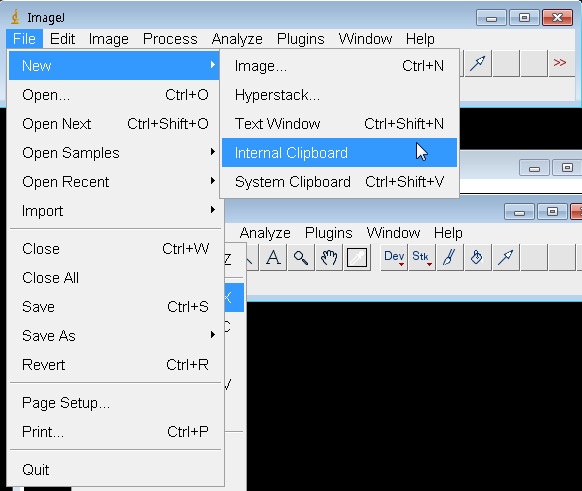Select System Clipboard submenu item
The height and width of the screenshot is (491, 582).
click(339, 182)
